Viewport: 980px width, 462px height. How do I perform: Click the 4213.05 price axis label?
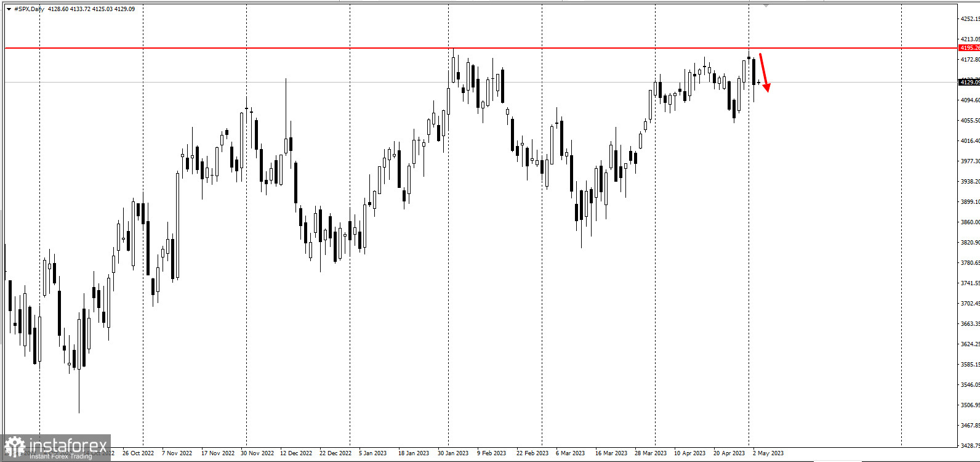click(970, 39)
